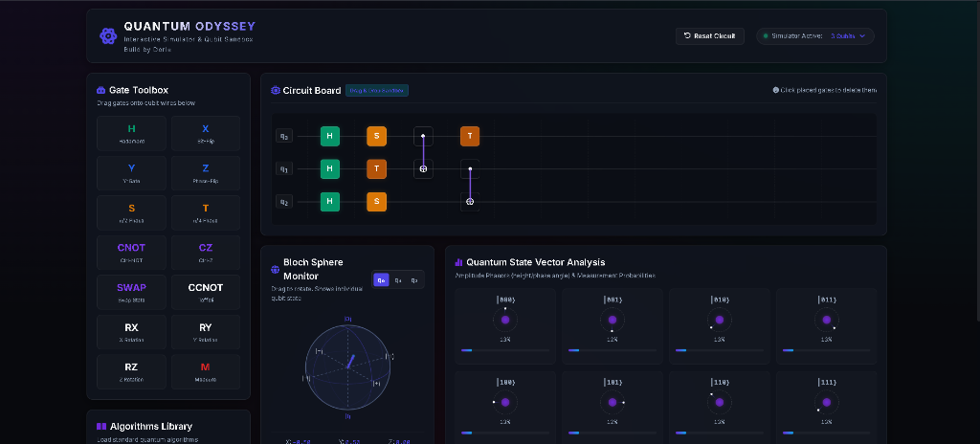
Task: Click the |010⟩ amplitude phasor circle
Action: (720, 320)
